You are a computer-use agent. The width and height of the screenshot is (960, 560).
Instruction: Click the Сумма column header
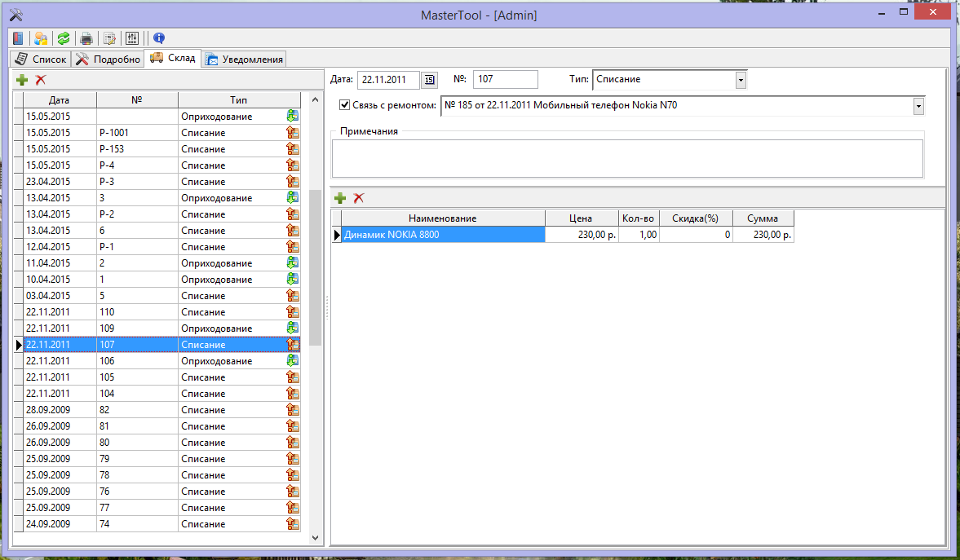pyautogui.click(x=763, y=218)
